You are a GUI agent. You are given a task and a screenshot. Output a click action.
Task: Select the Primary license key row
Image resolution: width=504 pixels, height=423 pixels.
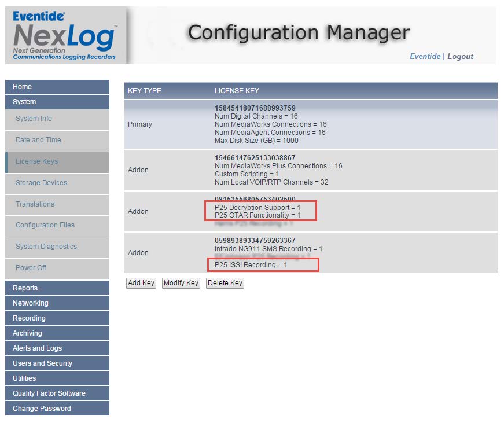click(x=311, y=124)
